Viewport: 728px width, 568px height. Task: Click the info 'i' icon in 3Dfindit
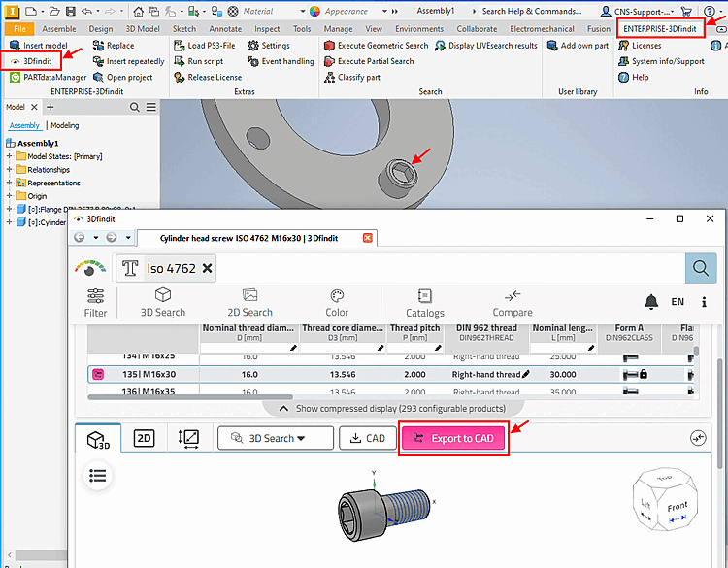click(704, 302)
